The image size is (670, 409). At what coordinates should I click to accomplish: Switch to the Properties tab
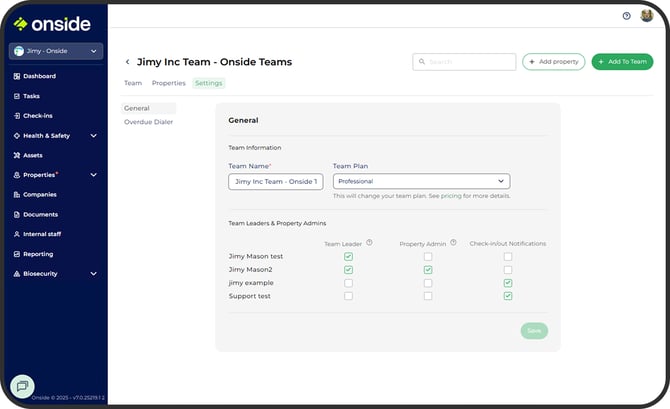coord(169,83)
